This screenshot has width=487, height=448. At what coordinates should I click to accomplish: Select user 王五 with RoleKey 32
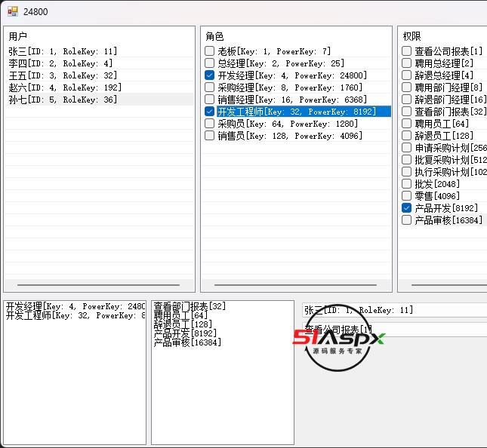pos(63,75)
